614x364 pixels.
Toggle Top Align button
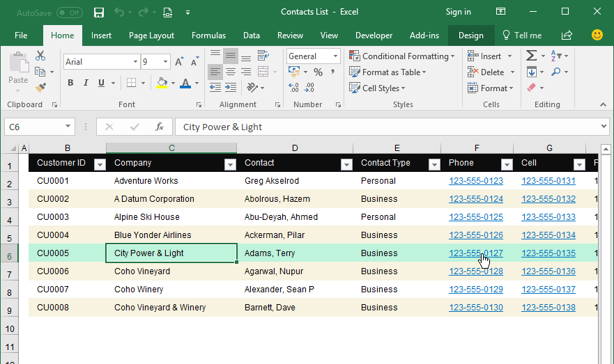point(215,54)
